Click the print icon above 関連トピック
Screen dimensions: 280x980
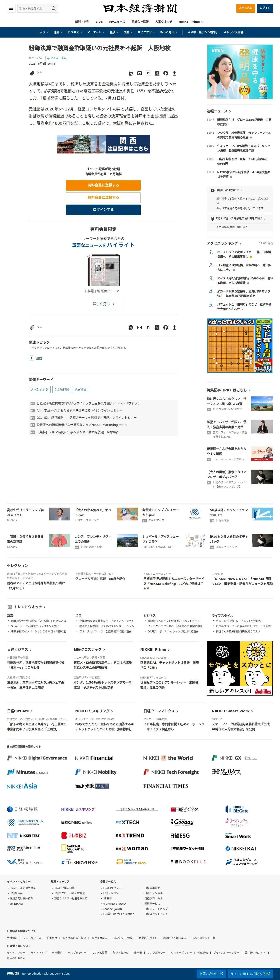(x=131, y=327)
